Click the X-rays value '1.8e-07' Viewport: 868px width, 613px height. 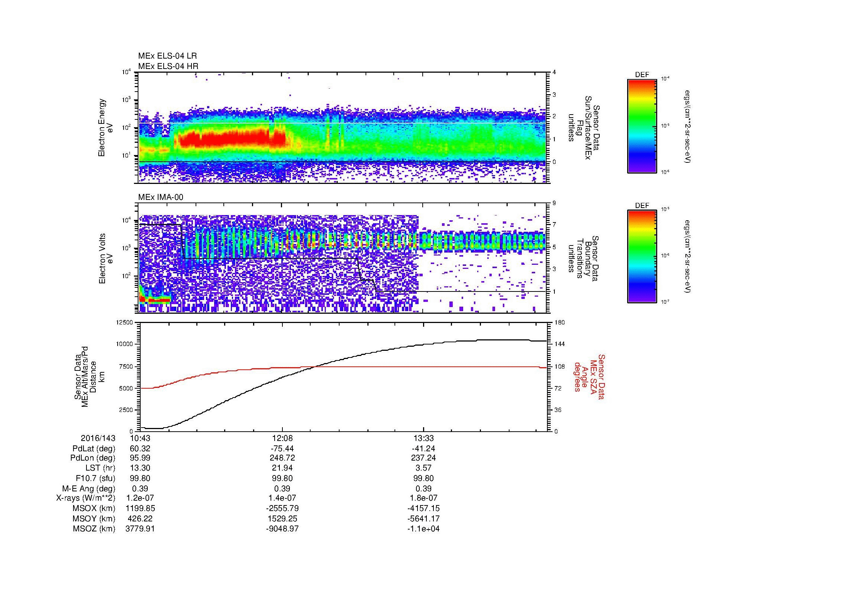pyautogui.click(x=423, y=498)
